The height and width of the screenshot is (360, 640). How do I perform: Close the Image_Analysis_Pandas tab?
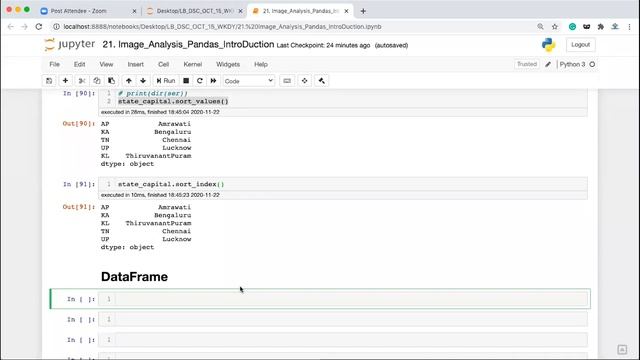point(347,11)
